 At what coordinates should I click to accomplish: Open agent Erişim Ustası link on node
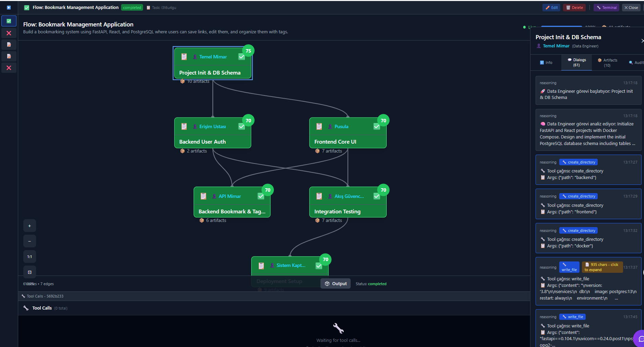click(213, 126)
